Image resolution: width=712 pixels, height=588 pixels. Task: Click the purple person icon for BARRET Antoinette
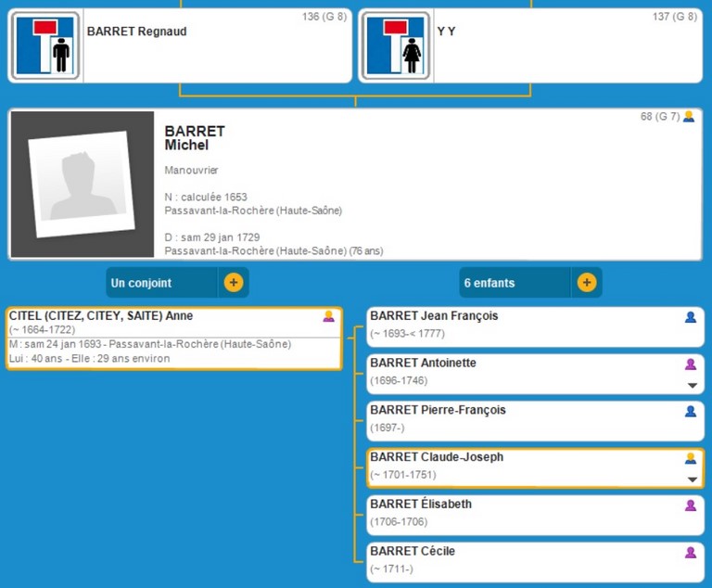click(x=690, y=364)
